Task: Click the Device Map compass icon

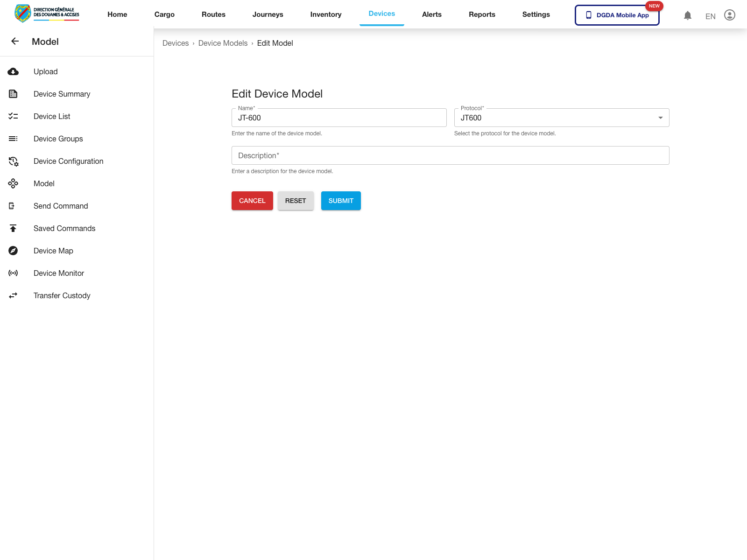Action: 13,251
